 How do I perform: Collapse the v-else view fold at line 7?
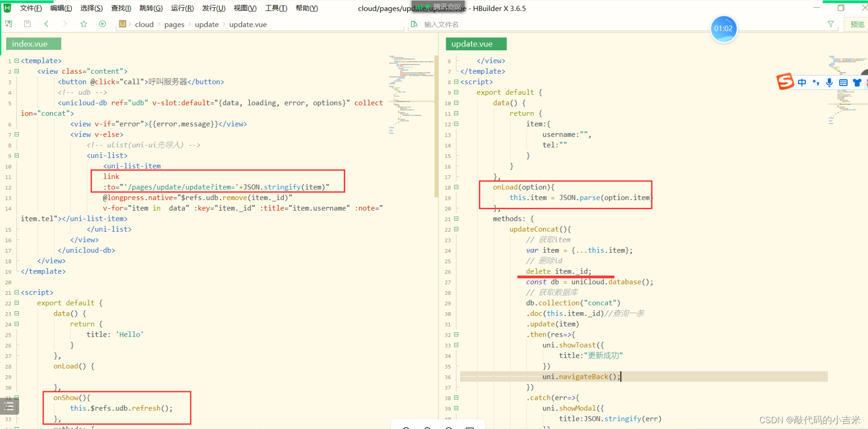click(17, 135)
